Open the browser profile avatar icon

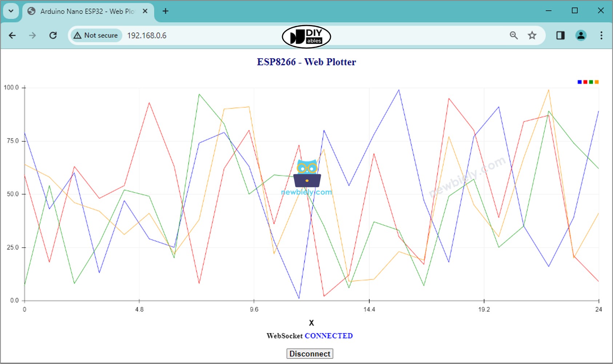click(x=581, y=35)
